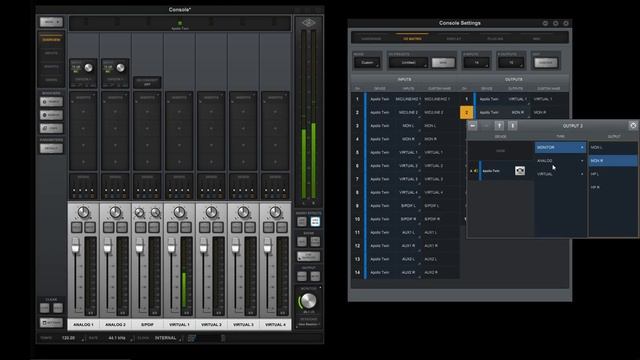Image resolution: width=640 pixels, height=360 pixels.
Task: Open the Menu button in Console
Action: click(x=51, y=22)
